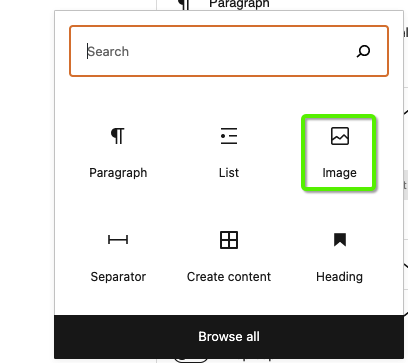Click the Separator text label
408x363 pixels.
[x=118, y=277]
